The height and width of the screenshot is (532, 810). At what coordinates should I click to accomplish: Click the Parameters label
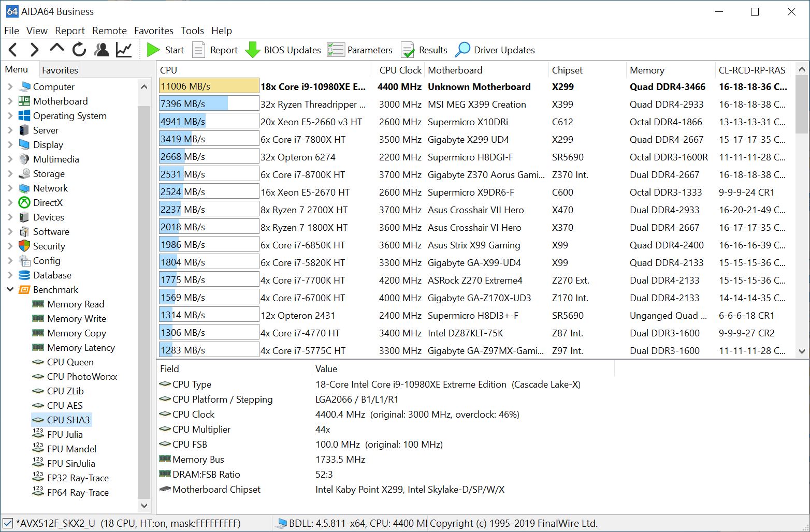370,50
